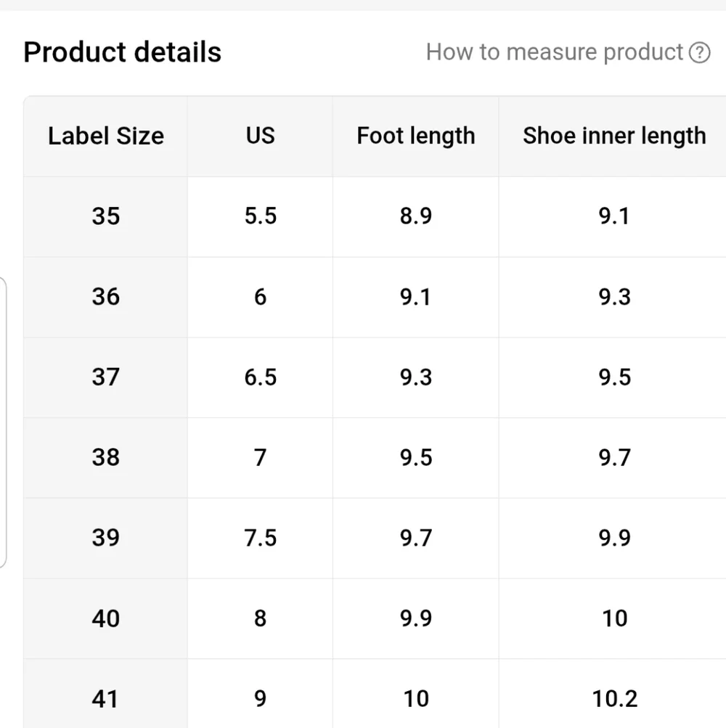Viewport: 726px width, 728px height.
Task: Select size 40 row
Action: (x=106, y=618)
